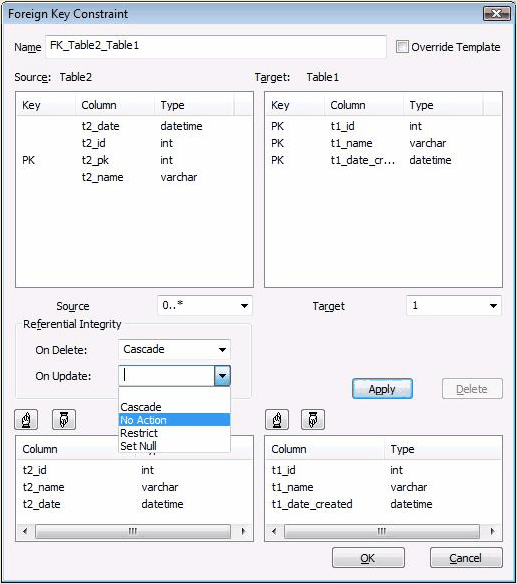Select the blank entry in On Update list
This screenshot has width=517, height=584.
(174, 394)
